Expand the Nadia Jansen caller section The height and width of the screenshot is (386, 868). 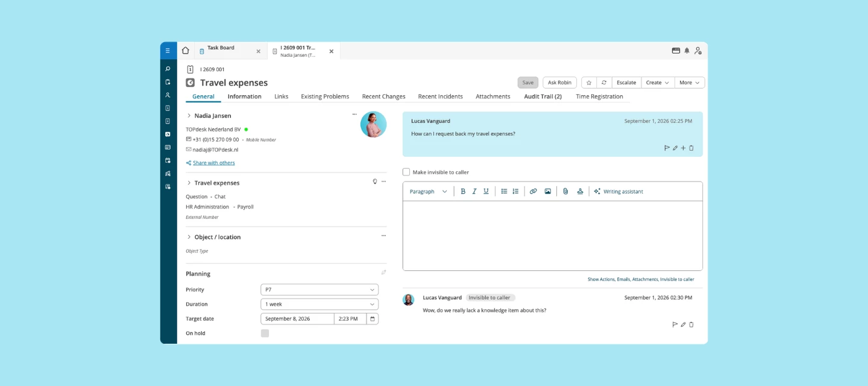click(x=189, y=115)
